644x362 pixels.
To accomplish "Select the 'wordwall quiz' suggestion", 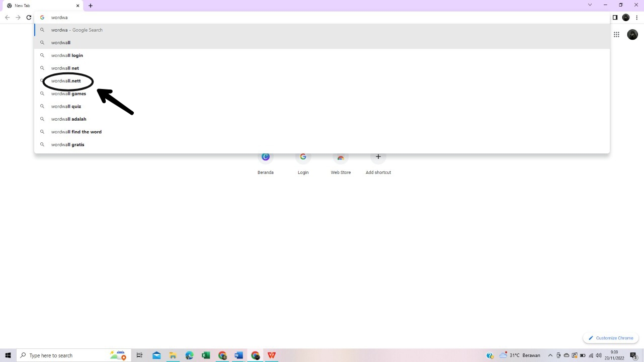I will click(322, 106).
